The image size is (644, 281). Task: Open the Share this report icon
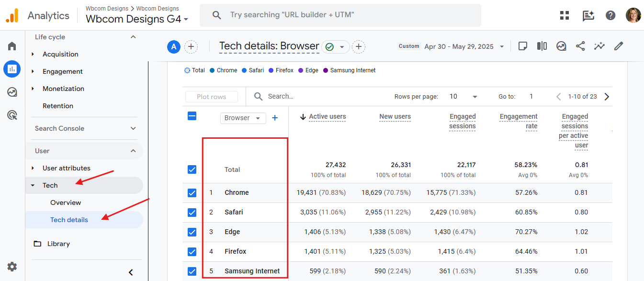580,46
